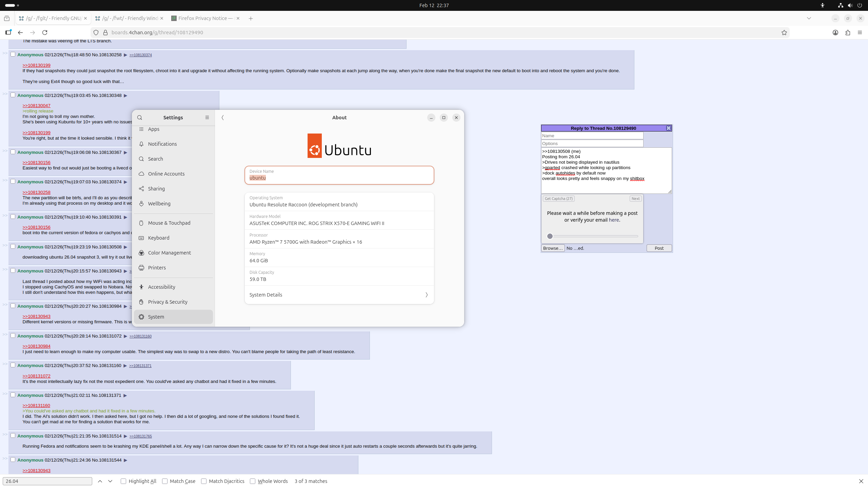Toggle the Match Case checkbox
Image resolution: width=868 pixels, height=488 pixels.
165,481
